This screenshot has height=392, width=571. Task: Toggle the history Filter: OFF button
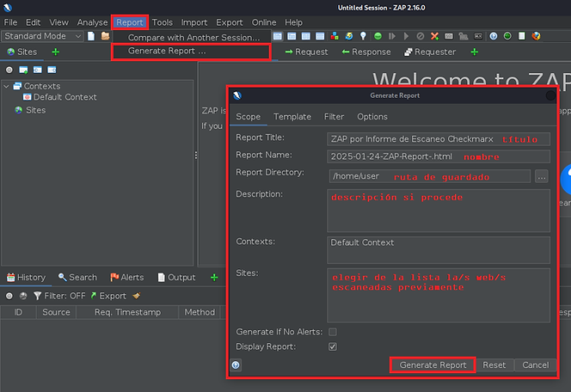pos(59,296)
